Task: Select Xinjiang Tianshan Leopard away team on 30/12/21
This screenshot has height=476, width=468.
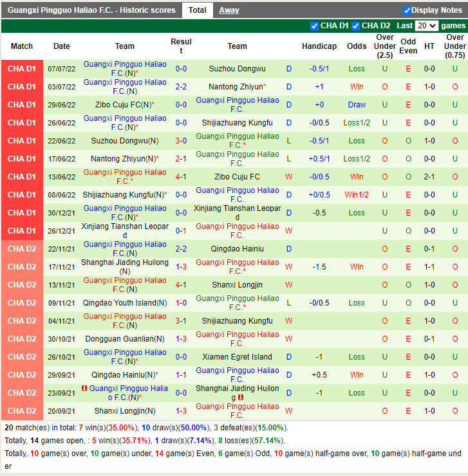Action: (238, 213)
